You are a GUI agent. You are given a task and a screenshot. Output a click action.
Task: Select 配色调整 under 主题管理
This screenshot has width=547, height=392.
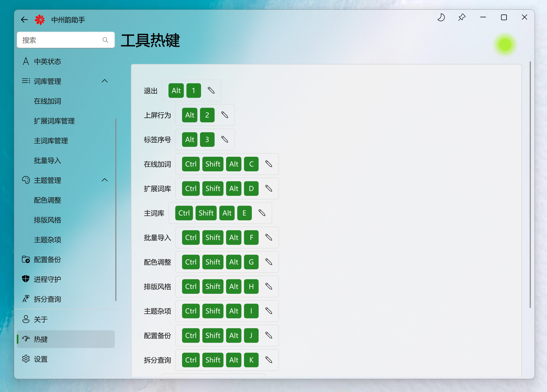pos(47,200)
